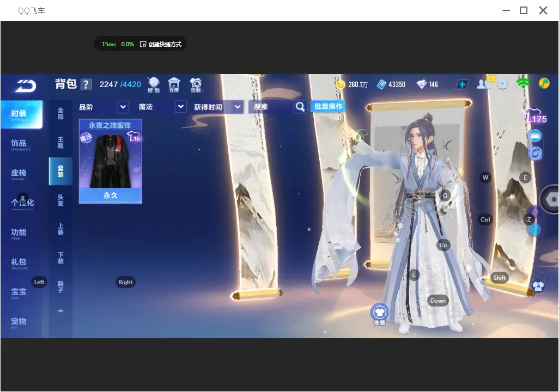Select the 下装 bottoms subcategory
Image resolution: width=559 pixels, height=392 pixels.
60,258
